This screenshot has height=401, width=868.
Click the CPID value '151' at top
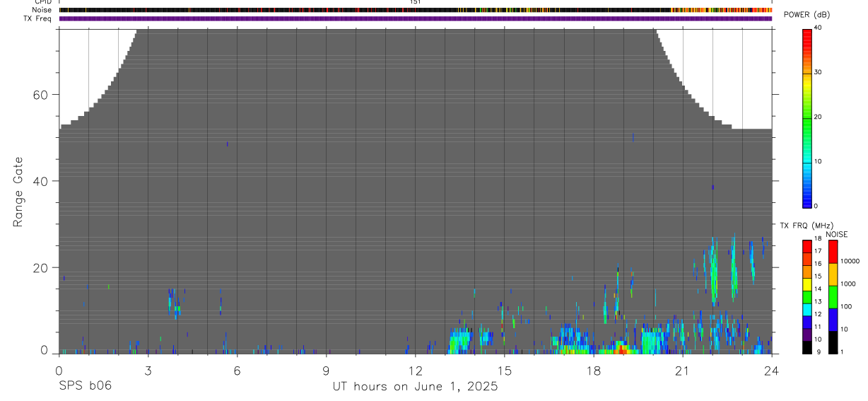coord(416,2)
